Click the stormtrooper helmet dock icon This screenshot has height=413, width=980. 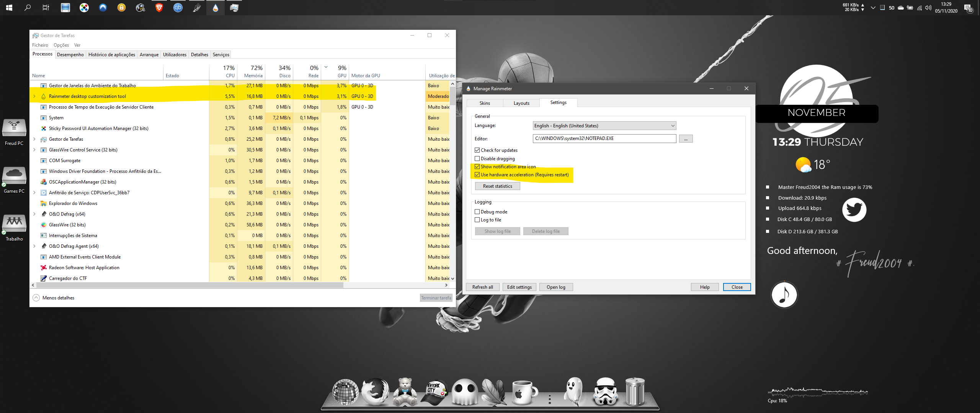(x=605, y=392)
